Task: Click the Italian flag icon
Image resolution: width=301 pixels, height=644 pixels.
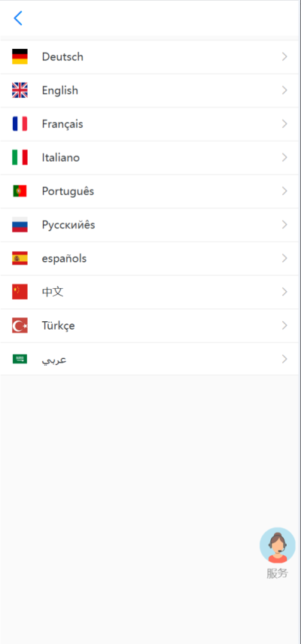Action: [x=20, y=158]
